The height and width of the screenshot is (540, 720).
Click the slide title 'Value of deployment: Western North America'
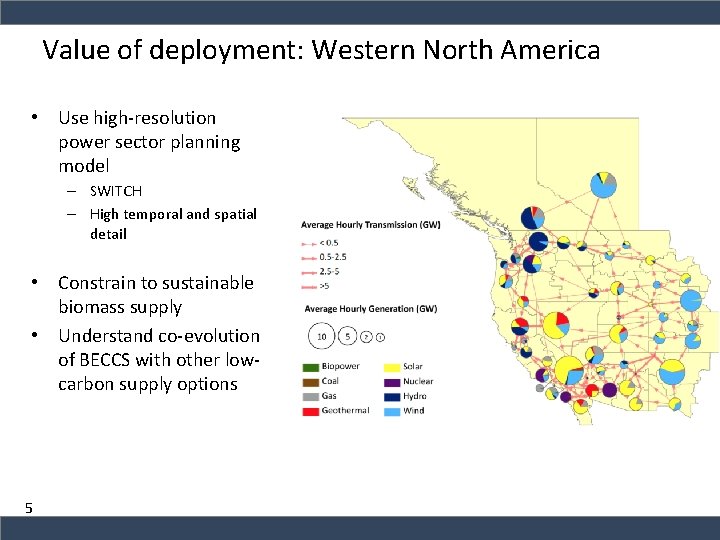click(x=321, y=50)
